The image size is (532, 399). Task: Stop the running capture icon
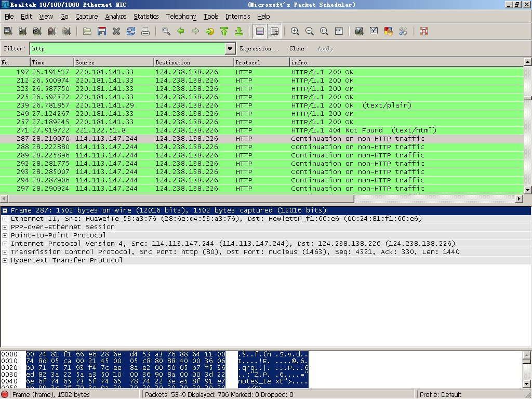click(x=51, y=31)
